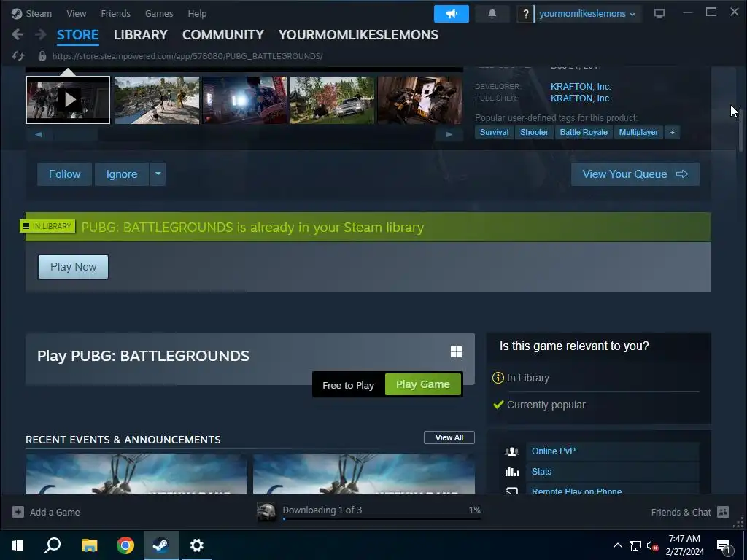Click the Steam logo icon in the menu bar
The height and width of the screenshot is (560, 747).
[x=17, y=13]
